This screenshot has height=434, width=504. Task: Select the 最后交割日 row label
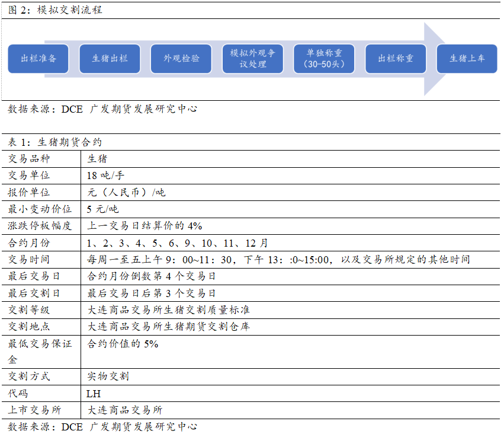[x=34, y=293]
